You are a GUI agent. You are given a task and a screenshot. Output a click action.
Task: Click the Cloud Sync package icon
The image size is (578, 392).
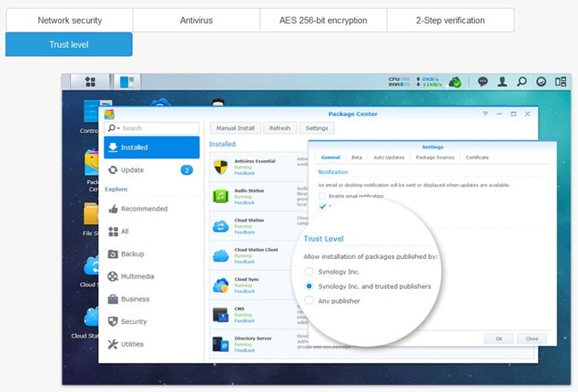(x=221, y=285)
